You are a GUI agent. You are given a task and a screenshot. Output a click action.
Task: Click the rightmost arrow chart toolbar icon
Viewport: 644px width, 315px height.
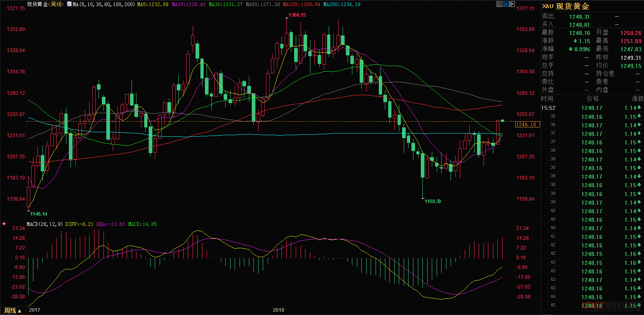coord(512,4)
